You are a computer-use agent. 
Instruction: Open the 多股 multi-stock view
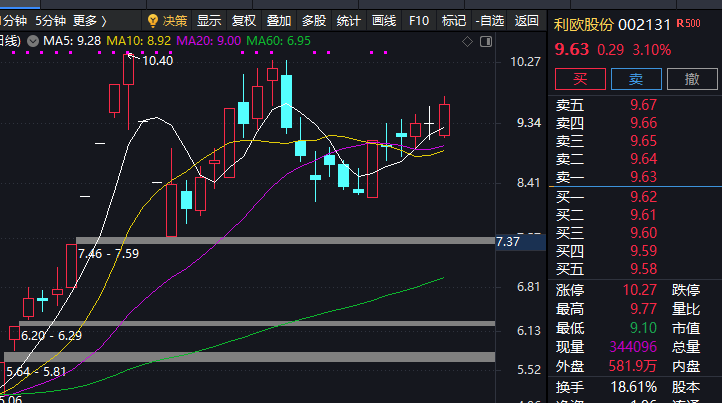tap(314, 21)
